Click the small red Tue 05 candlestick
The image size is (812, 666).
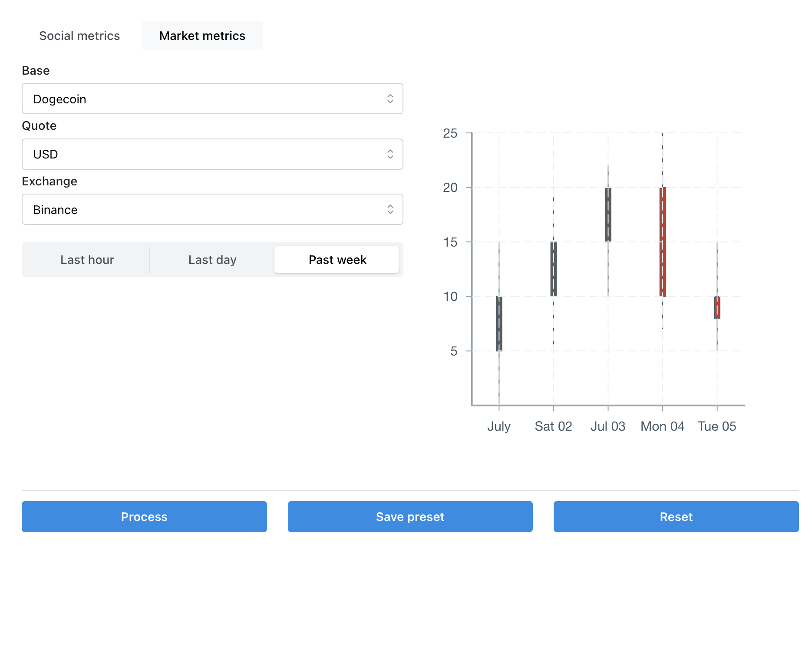(717, 307)
